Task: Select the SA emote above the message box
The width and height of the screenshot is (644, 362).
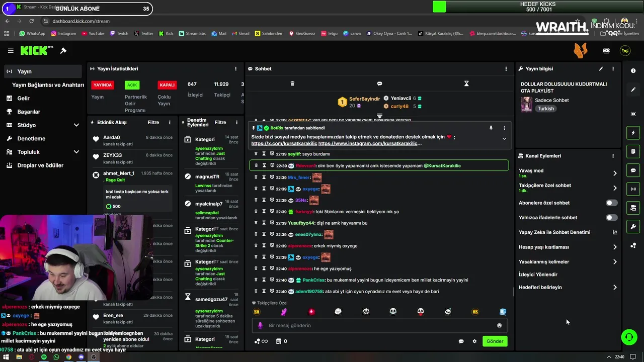Action: [x=257, y=312]
